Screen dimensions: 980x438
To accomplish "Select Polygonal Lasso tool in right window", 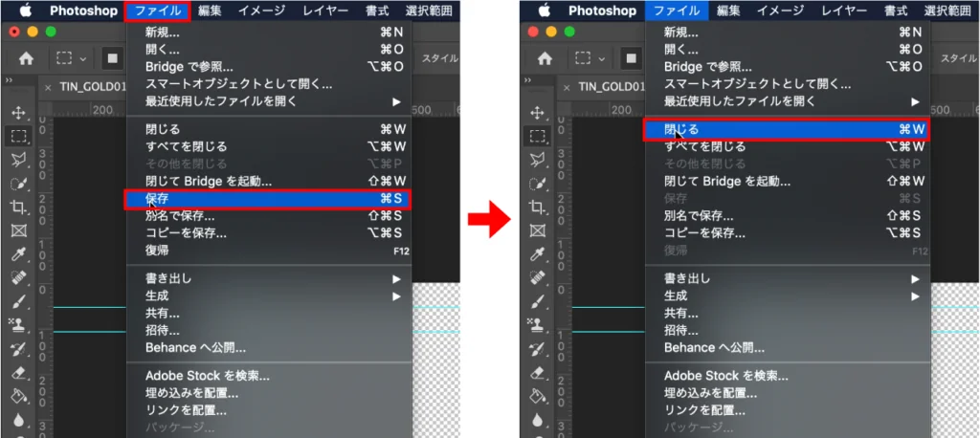I will click(538, 160).
